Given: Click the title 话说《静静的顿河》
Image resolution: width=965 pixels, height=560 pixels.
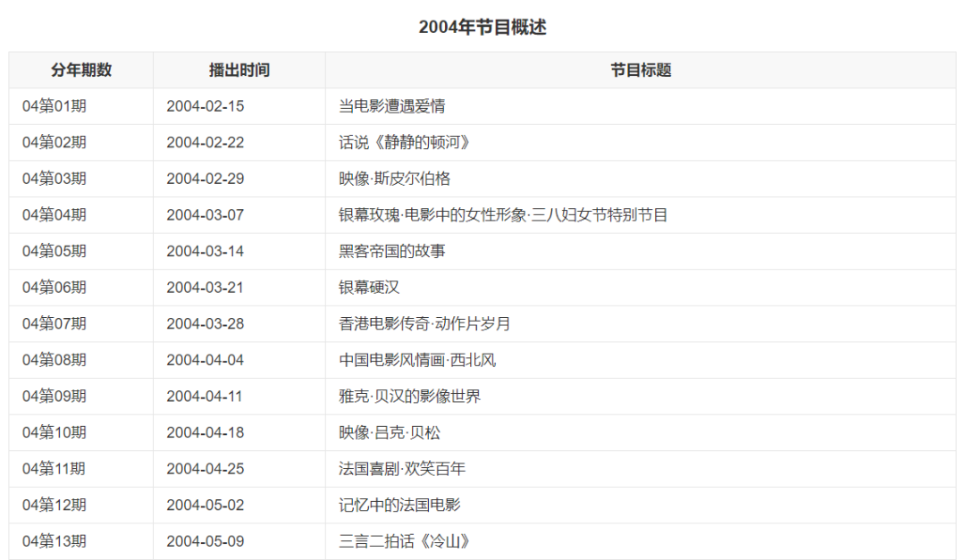Looking at the screenshot, I should tap(406, 142).
